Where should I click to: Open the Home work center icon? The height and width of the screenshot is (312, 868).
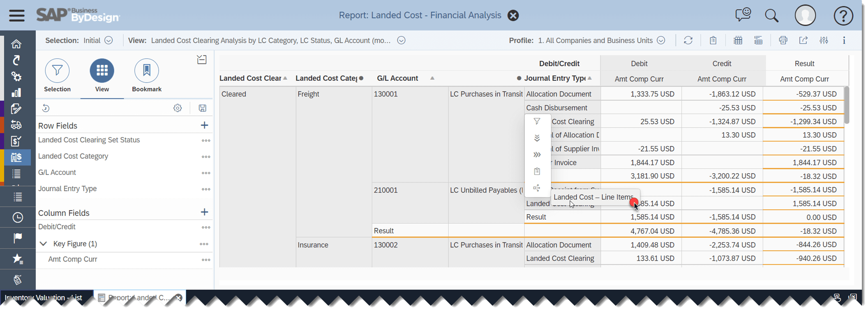coord(16,44)
